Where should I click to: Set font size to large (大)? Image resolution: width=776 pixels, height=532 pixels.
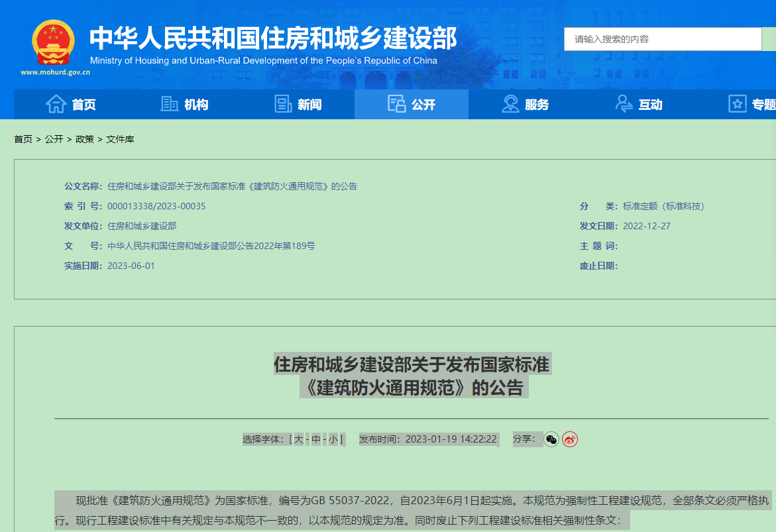(x=299, y=439)
